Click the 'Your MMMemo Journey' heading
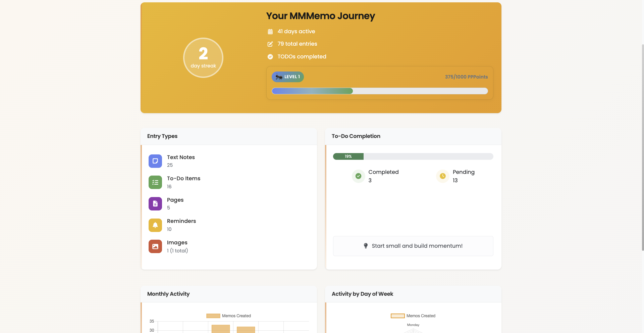 [x=320, y=16]
